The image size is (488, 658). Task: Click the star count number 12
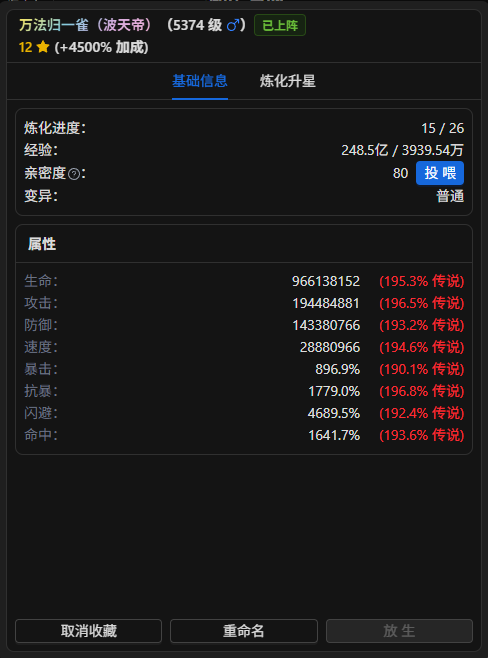[26, 47]
